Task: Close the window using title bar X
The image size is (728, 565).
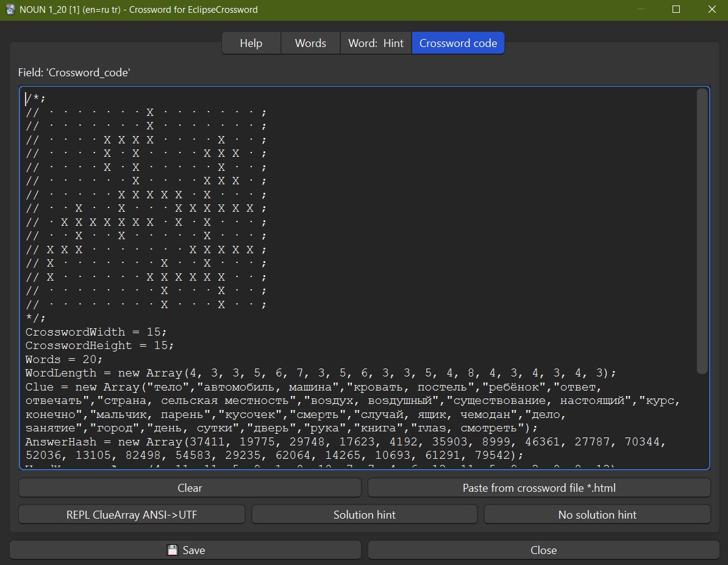Action: click(x=712, y=10)
